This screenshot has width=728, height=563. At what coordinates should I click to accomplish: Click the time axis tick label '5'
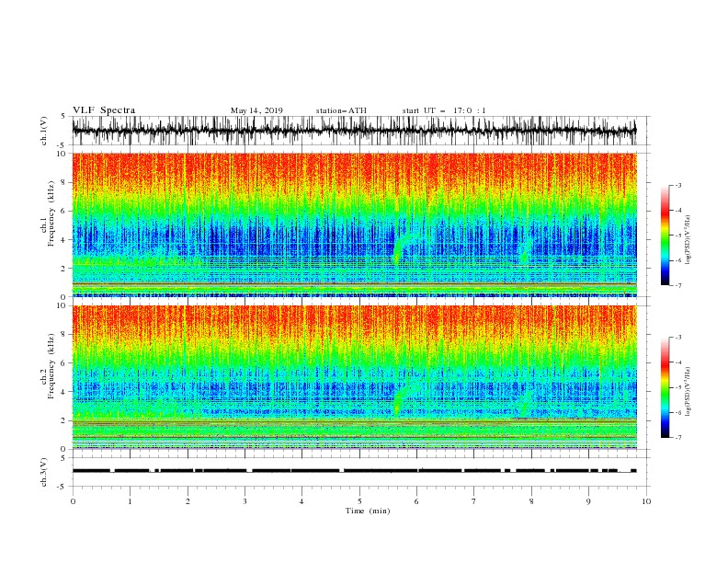[359, 501]
